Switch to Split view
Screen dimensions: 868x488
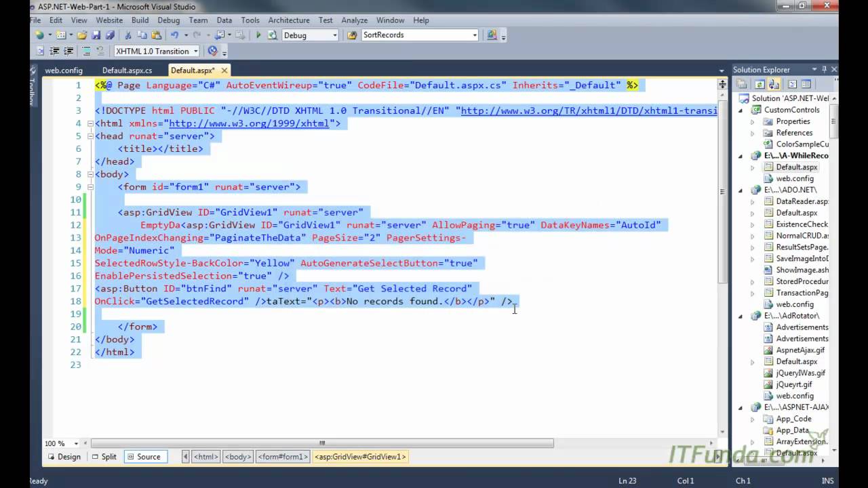[104, 457]
